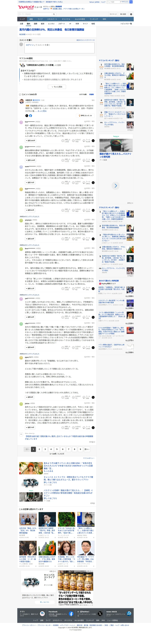Viewport: 151px width, 644px height.
Task: Mark the expert comment as 参考になった
Action: [x=85, y=116]
